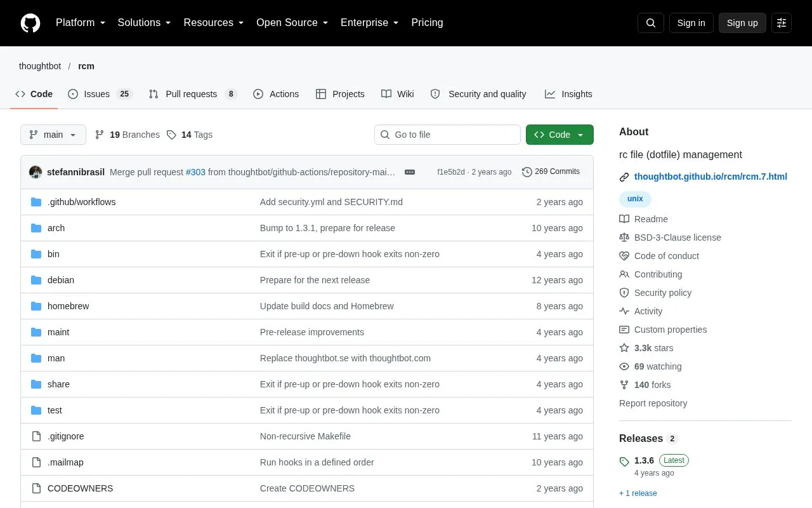Image resolution: width=812 pixels, height=508 pixels.
Task: Click the forks icon in sidebar
Action: point(624,385)
